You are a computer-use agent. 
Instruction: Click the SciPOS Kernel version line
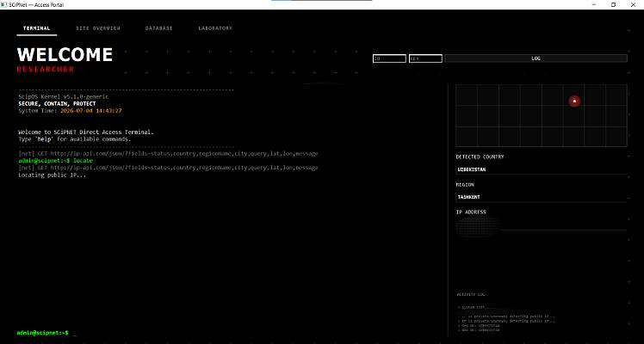[x=64, y=97]
